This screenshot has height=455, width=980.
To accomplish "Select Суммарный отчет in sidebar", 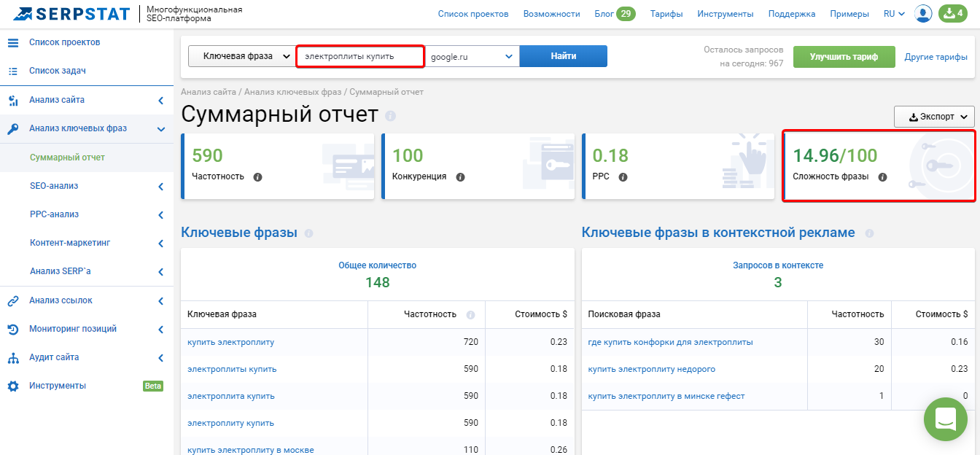I will point(67,157).
